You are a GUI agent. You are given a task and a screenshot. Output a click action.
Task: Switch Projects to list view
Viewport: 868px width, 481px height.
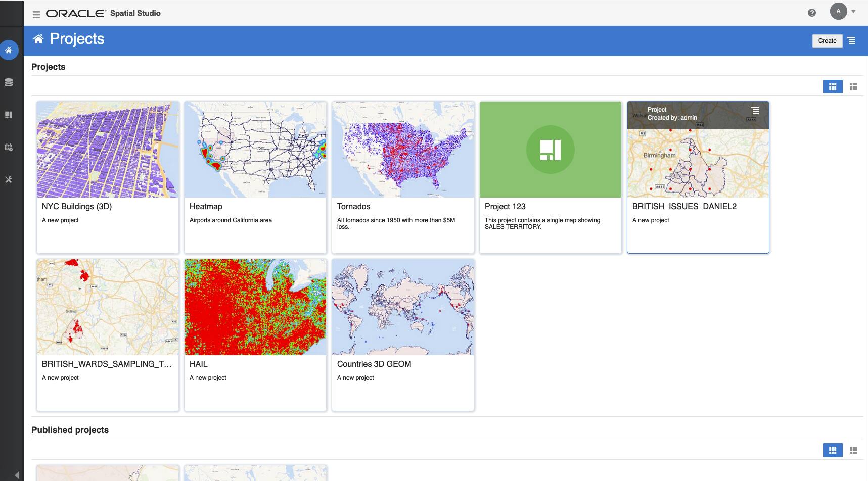coord(854,86)
